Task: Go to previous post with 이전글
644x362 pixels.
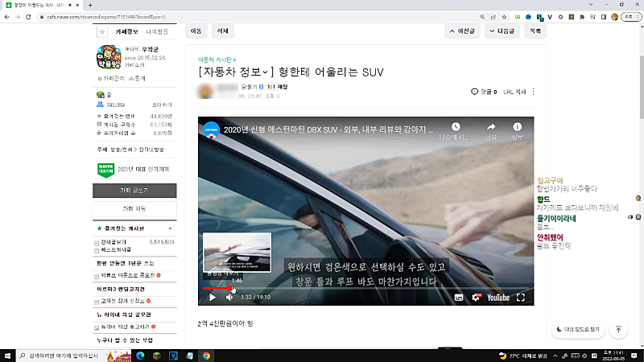Action: tap(462, 31)
